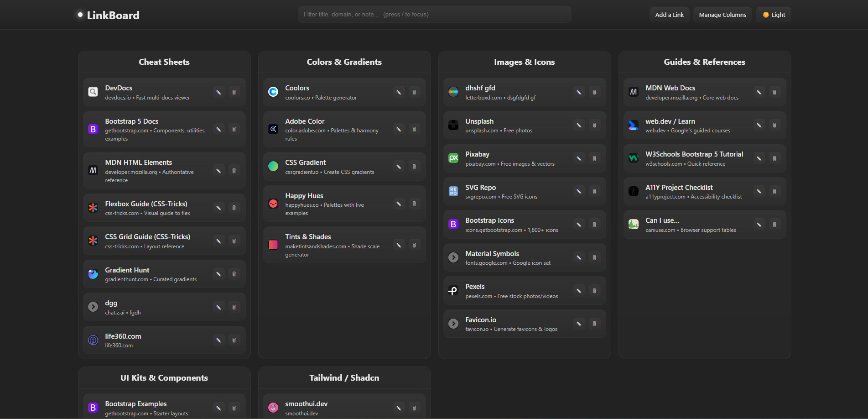Open the DevDocs link title
The width and height of the screenshot is (868, 419).
point(119,88)
